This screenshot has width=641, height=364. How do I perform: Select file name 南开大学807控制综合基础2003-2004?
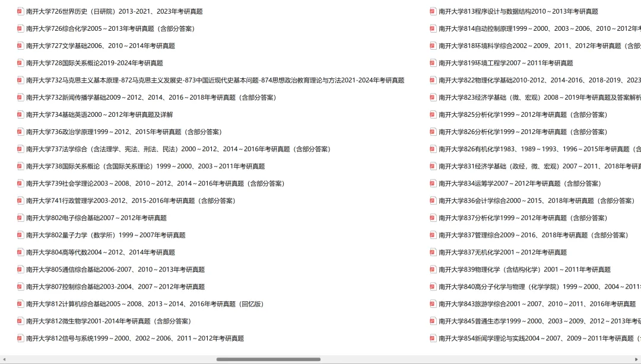[115, 286]
